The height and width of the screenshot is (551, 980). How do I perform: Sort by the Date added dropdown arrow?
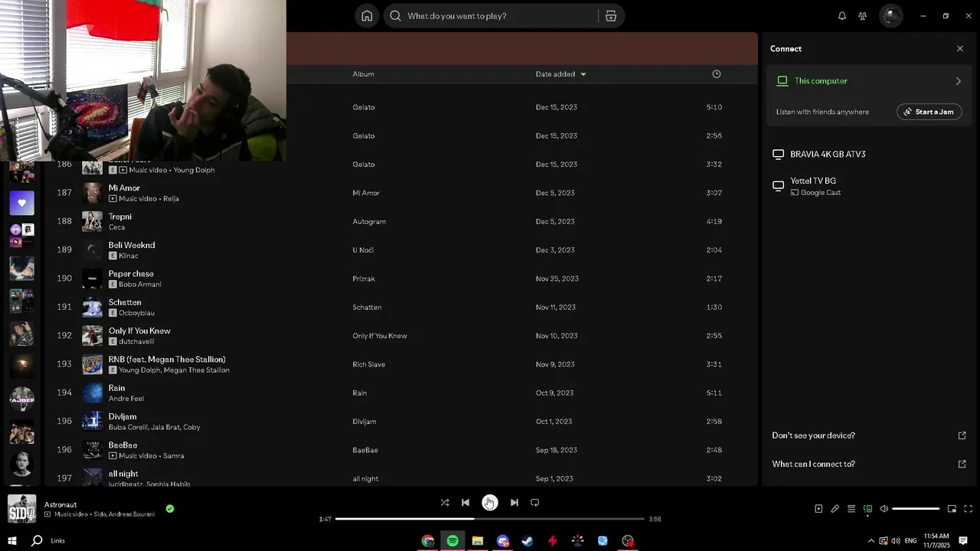click(583, 74)
